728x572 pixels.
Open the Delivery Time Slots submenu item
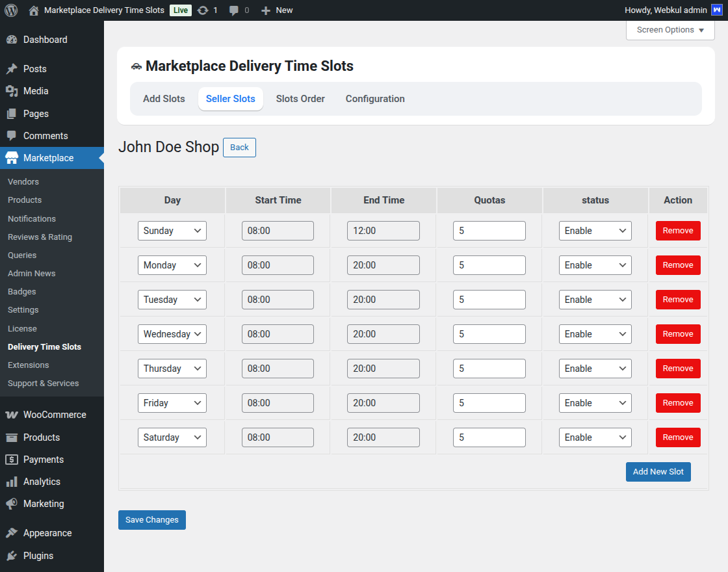pyautogui.click(x=45, y=347)
